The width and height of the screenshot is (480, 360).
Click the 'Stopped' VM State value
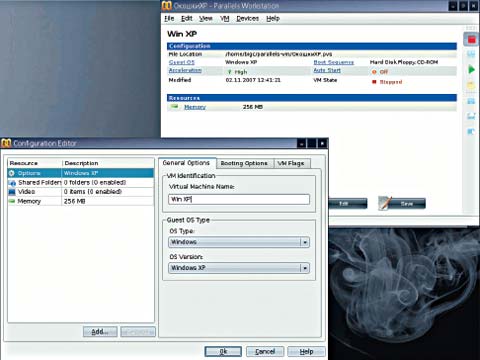(x=391, y=82)
